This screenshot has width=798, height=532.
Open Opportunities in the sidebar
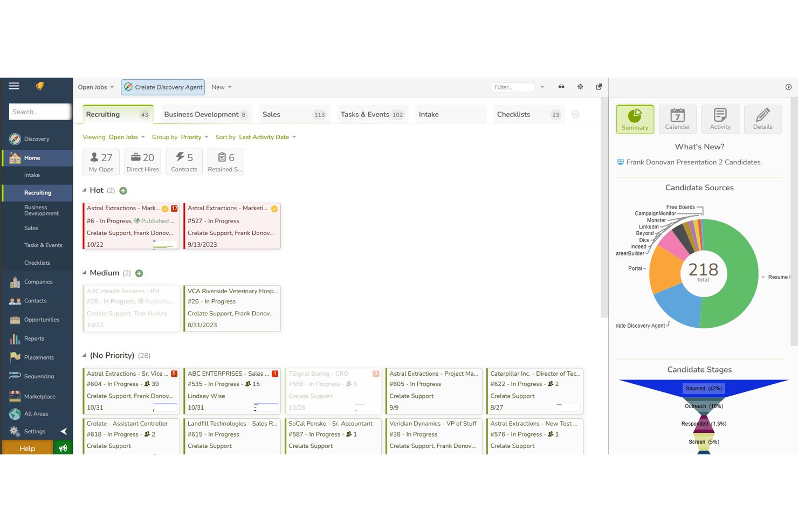[x=37, y=320]
